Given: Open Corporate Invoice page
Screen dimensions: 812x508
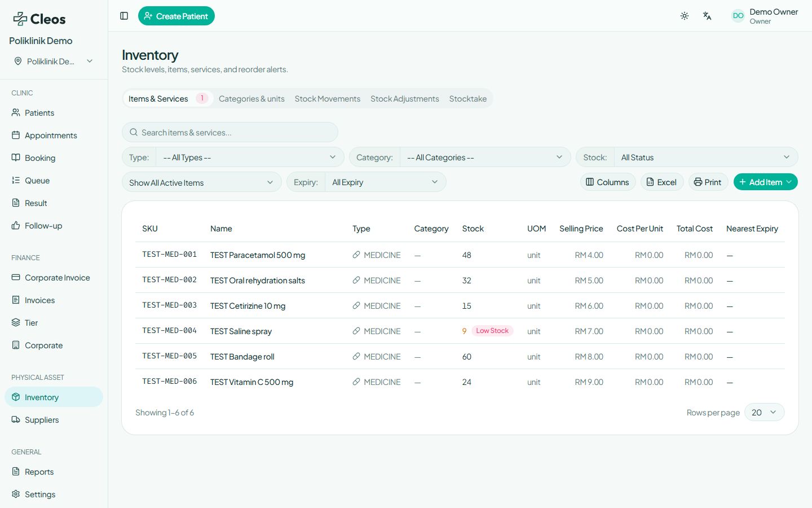Looking at the screenshot, I should [x=54, y=278].
